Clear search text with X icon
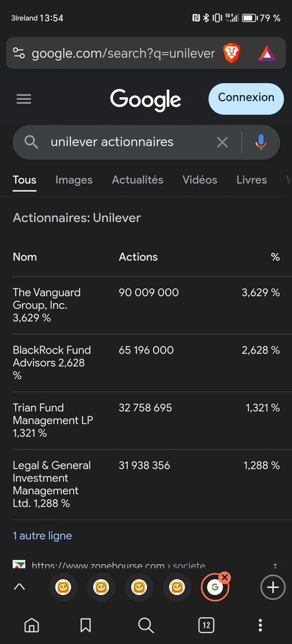This screenshot has width=292, height=644. point(223,142)
